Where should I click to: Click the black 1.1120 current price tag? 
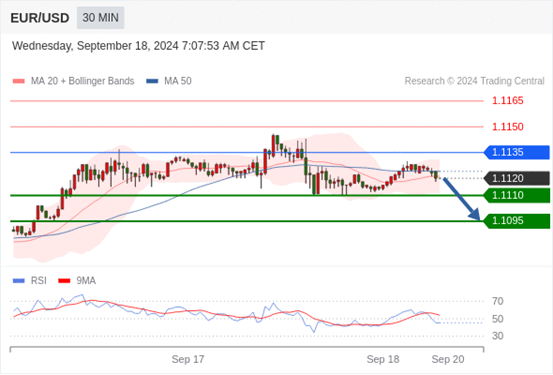point(517,178)
